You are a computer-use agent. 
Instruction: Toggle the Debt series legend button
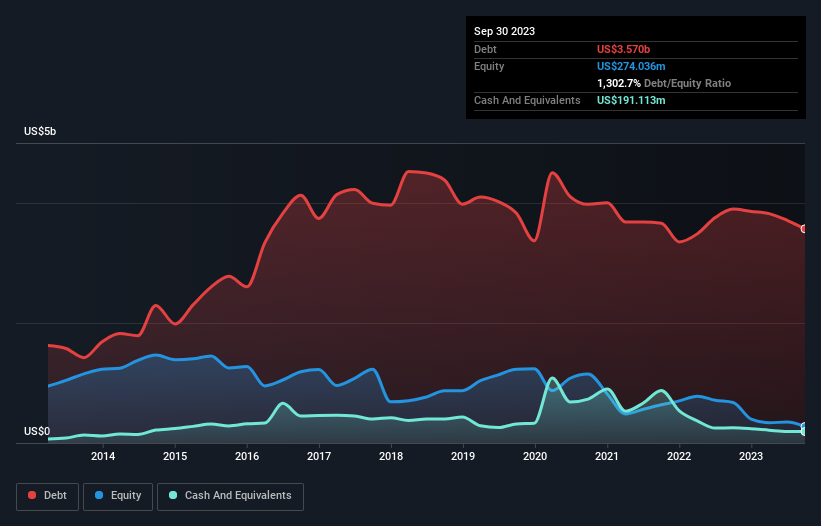[x=48, y=496]
